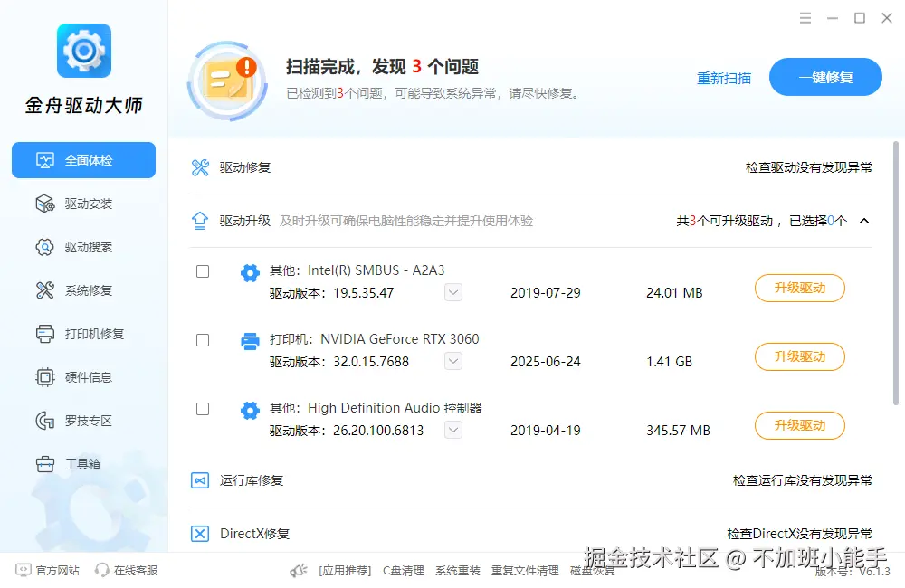Click the scan result warning icon
Screen dimensions: 905x588
click(227, 81)
